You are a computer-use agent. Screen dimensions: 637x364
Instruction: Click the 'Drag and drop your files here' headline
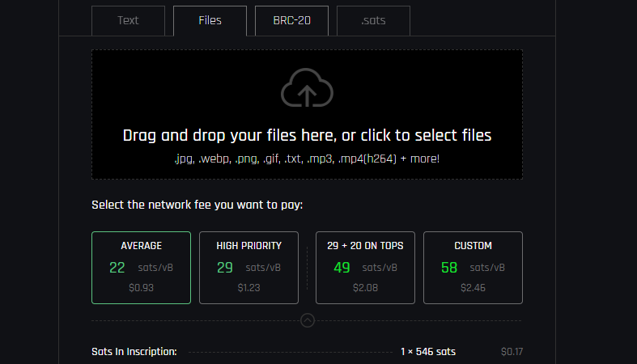coord(307,136)
